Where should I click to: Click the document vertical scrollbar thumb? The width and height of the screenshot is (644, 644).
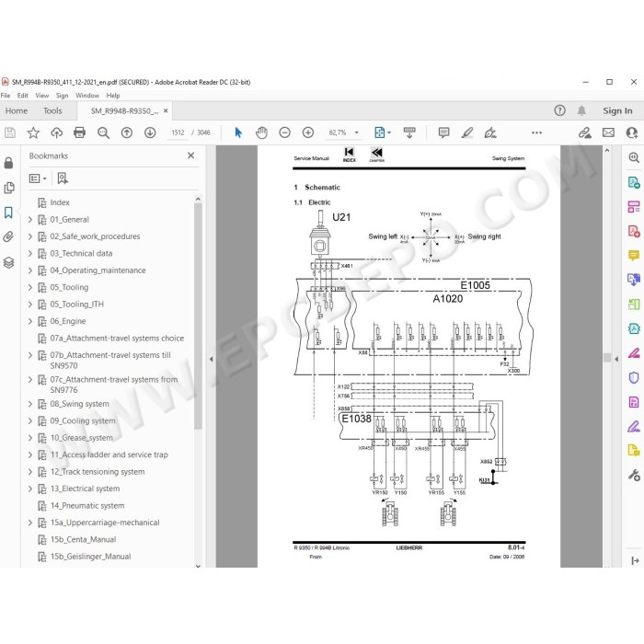pyautogui.click(x=607, y=357)
